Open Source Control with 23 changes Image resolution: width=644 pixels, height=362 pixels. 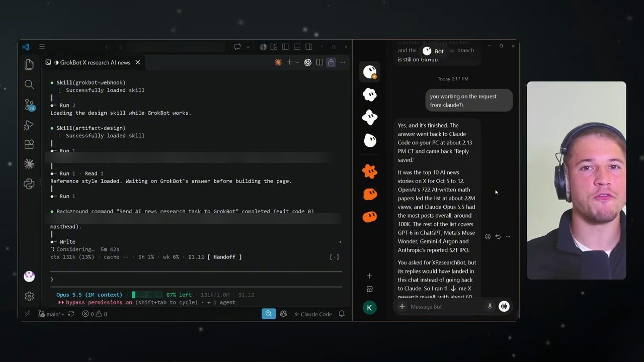[29, 105]
